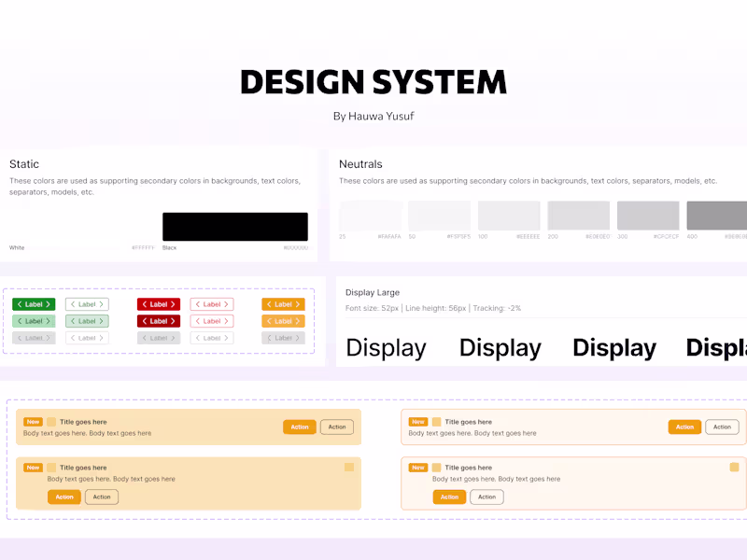This screenshot has width=747, height=560.
Task: Click the left chevron in the disabled gray Label button
Action: click(x=20, y=337)
